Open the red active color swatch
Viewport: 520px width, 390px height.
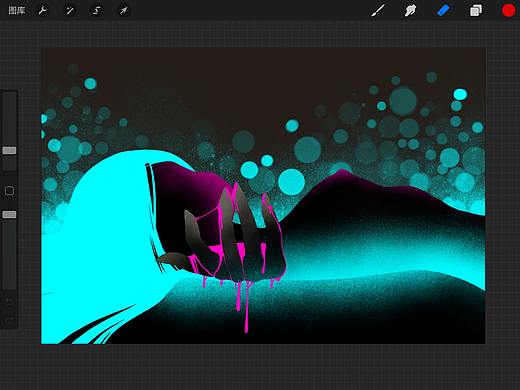[x=508, y=11]
